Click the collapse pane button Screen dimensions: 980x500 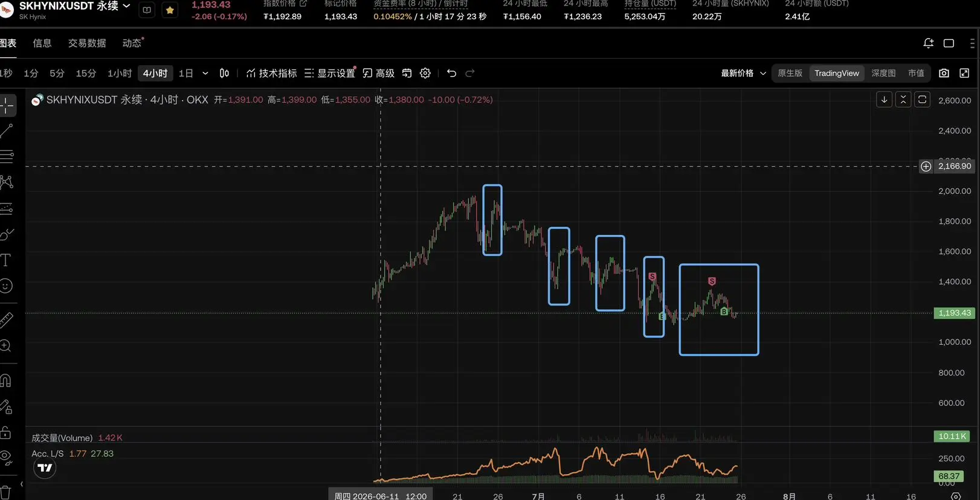click(903, 100)
